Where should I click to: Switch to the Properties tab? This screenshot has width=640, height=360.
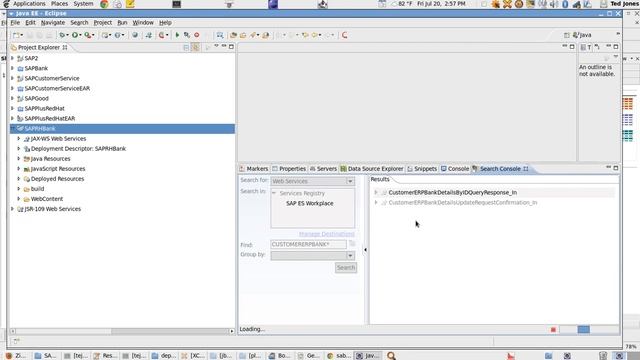pyautogui.click(x=289, y=169)
